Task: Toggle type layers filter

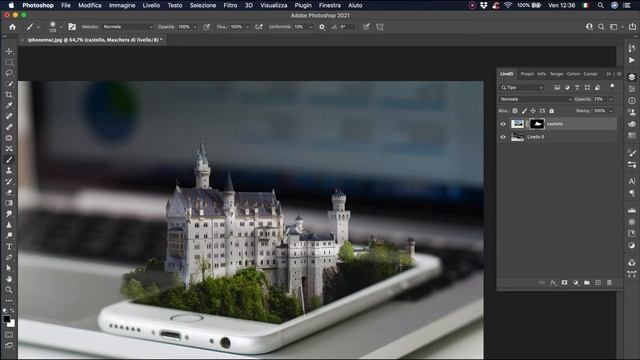Action: (577, 87)
